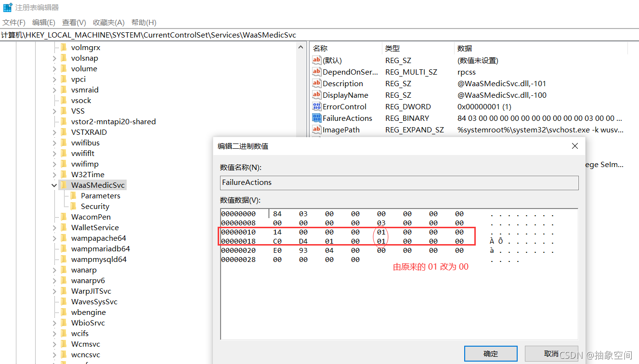Select the REG_EXPAND_SZ type cell for ImagePath
The width and height of the screenshot is (639, 364).
(x=415, y=130)
